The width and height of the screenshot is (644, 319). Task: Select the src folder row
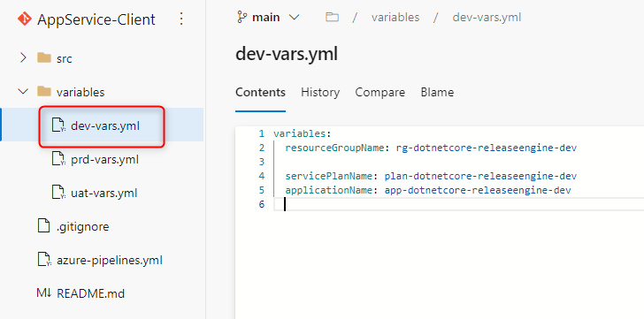click(102, 58)
